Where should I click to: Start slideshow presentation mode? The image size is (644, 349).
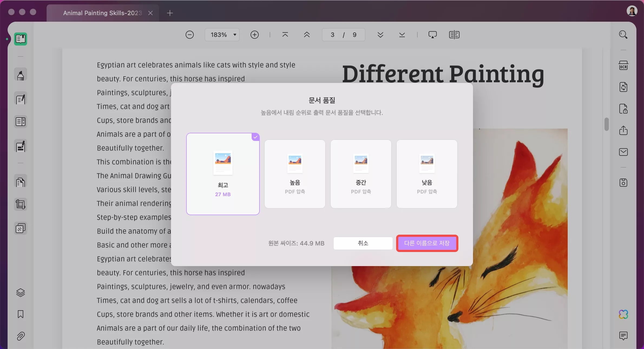[x=433, y=35]
